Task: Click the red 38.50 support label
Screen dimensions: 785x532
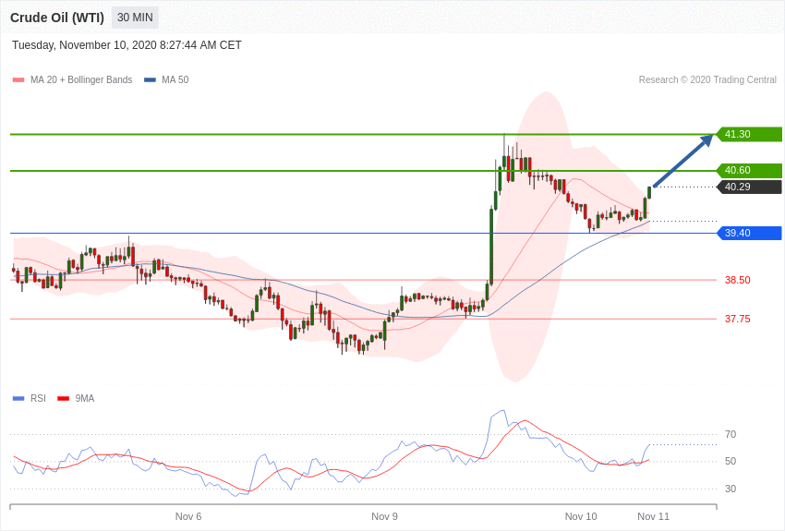Action: coord(738,280)
